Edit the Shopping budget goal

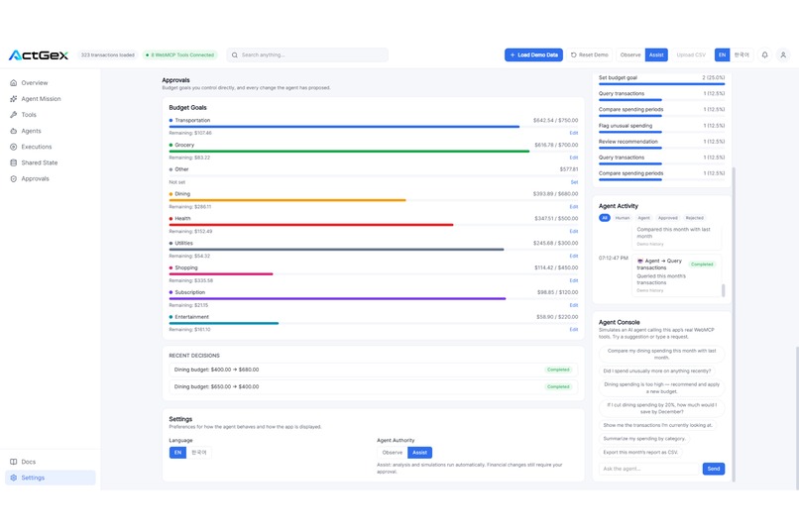click(x=574, y=280)
